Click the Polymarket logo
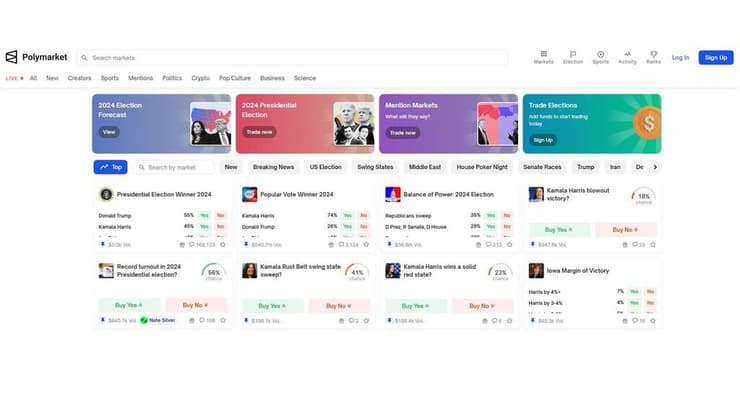 pos(36,57)
